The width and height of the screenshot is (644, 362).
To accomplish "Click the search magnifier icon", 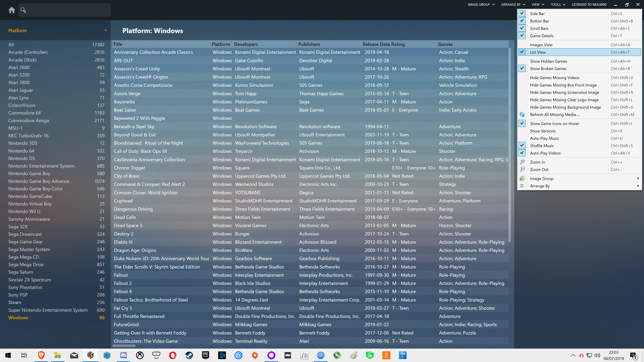I will click(23, 10).
